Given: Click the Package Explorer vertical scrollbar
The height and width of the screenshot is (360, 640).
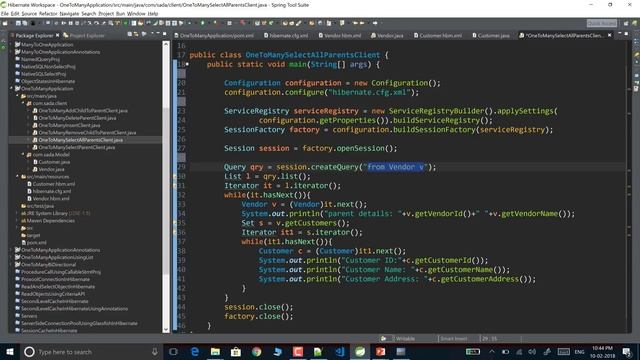Looking at the screenshot, I should coord(166,186).
